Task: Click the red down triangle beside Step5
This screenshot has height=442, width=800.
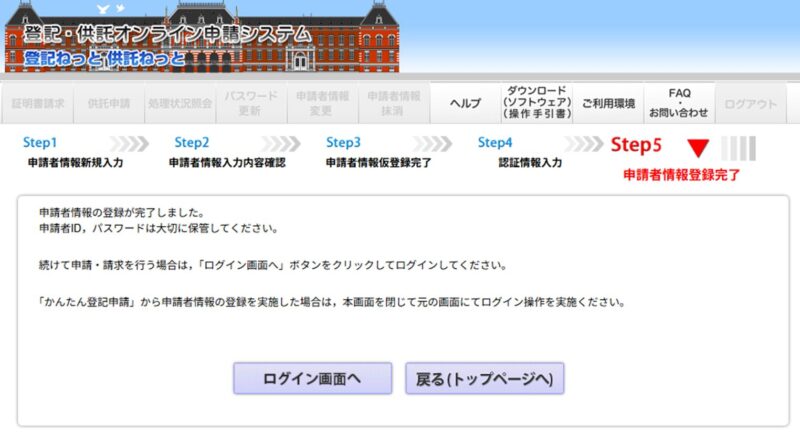Action: tap(698, 148)
